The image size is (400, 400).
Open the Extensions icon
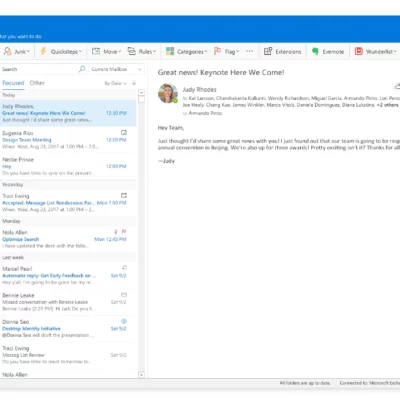click(268, 51)
